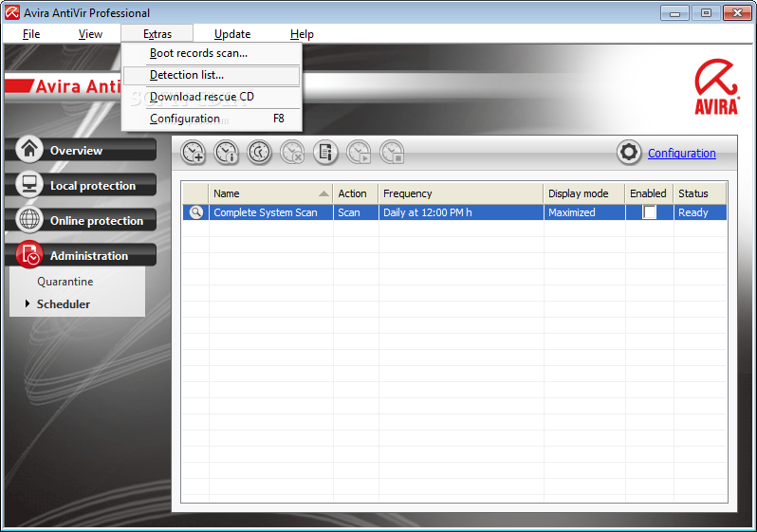Click the 'Maximized' display mode cell
This screenshot has height=532, width=757.
coord(584,212)
